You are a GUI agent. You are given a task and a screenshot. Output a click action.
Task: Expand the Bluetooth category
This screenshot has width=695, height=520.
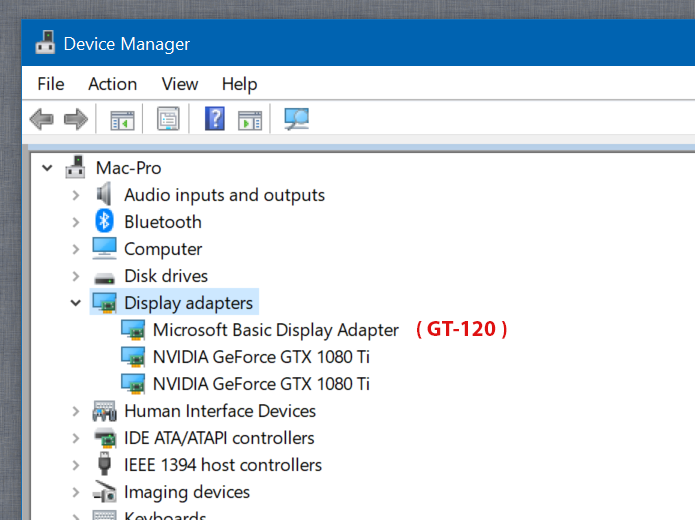(76, 222)
